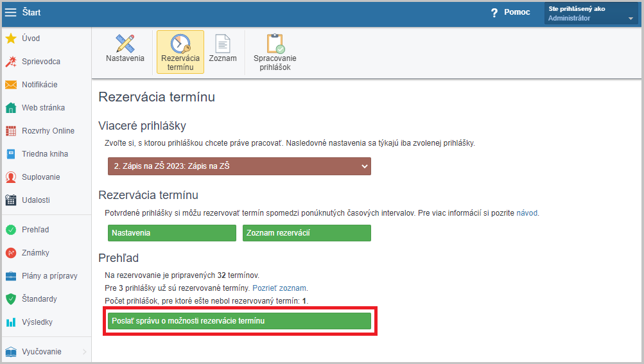
Task: Click the Vyučovanie book icon
Action: [11, 352]
